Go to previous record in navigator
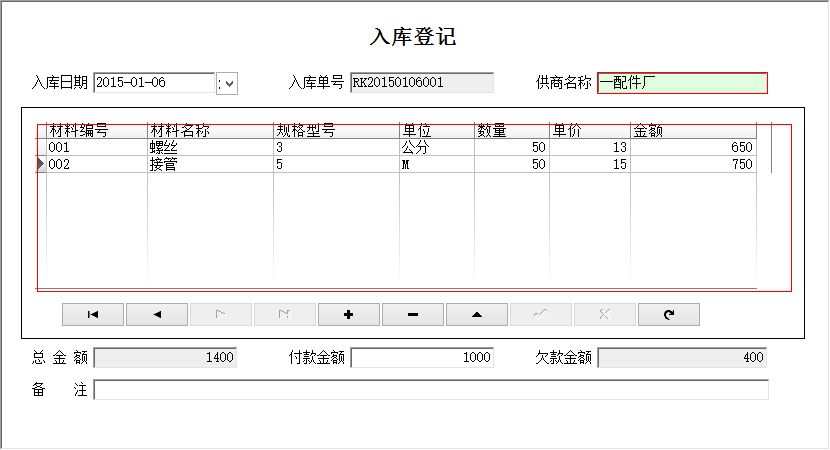The width and height of the screenshot is (830, 450). click(157, 314)
